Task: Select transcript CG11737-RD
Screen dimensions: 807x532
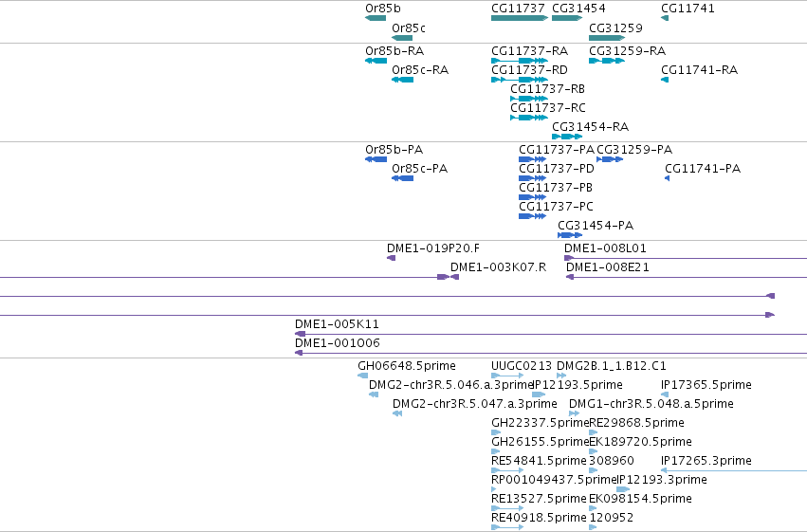Action: (520, 80)
